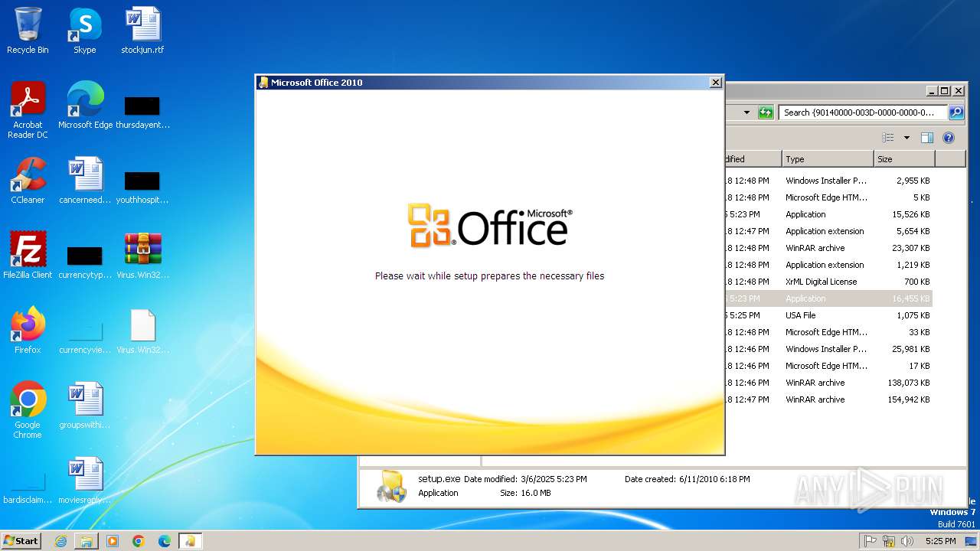The width and height of the screenshot is (980, 551).
Task: Select the 33 KB Microsoft Edge HTM row
Action: pos(828,332)
